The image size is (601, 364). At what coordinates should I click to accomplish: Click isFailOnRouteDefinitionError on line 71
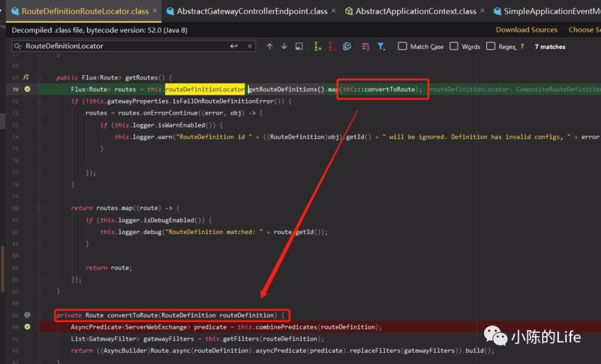pyautogui.click(x=223, y=101)
